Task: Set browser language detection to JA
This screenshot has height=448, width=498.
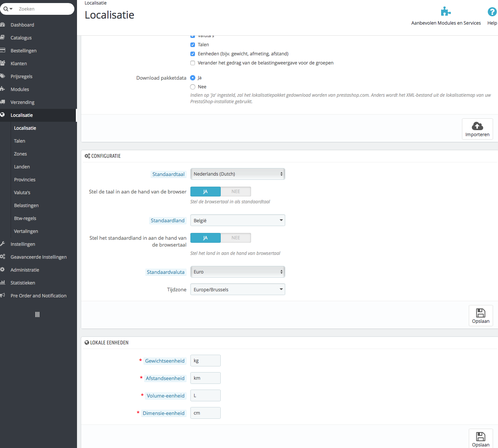Action: [206, 192]
